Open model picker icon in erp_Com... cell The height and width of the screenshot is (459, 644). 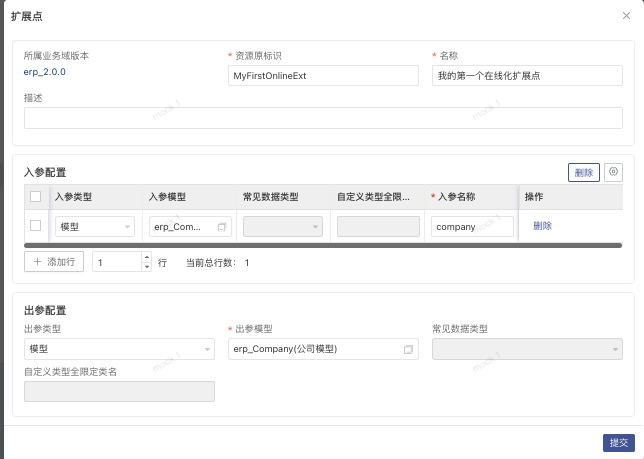pos(222,227)
